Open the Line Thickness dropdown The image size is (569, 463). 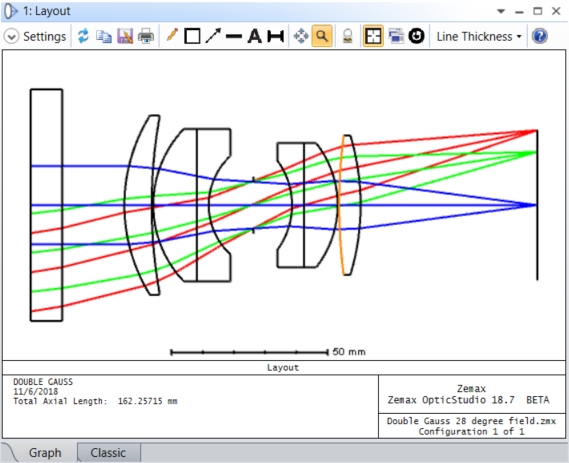479,36
